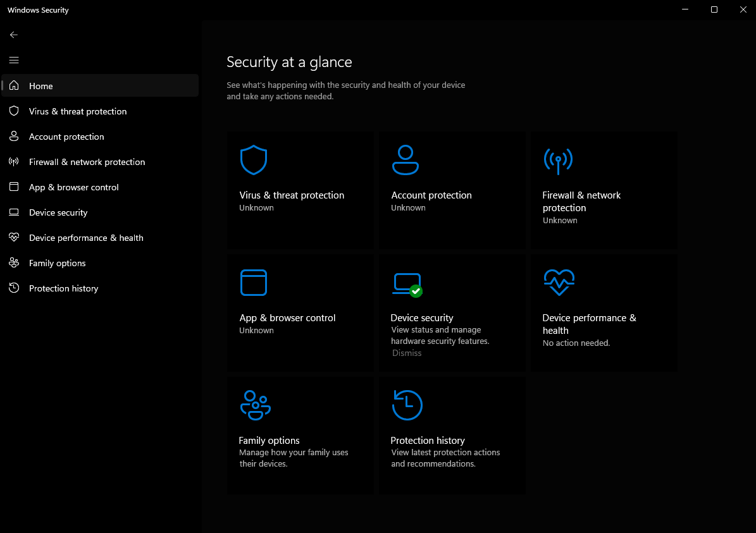This screenshot has height=533, width=756.
Task: Click Unknown status under Account protection tile
Action: tap(409, 208)
